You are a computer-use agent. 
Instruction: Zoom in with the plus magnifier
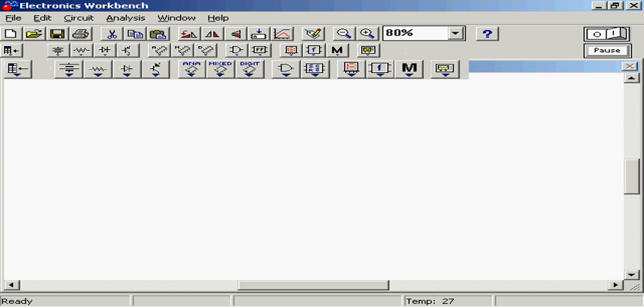tap(366, 34)
